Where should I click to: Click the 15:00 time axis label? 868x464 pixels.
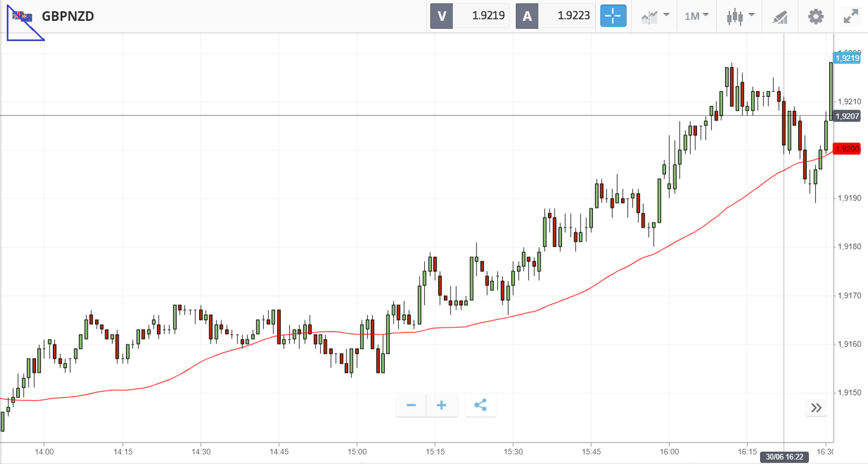[357, 452]
